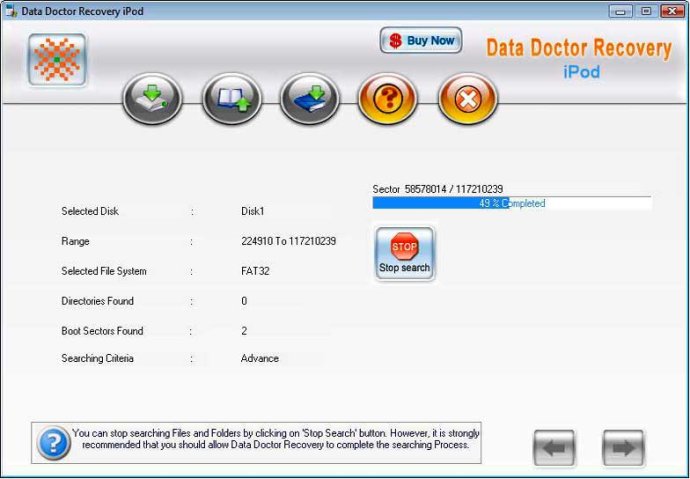
Task: Click the Data Doctor orange logo icon
Action: click(57, 59)
